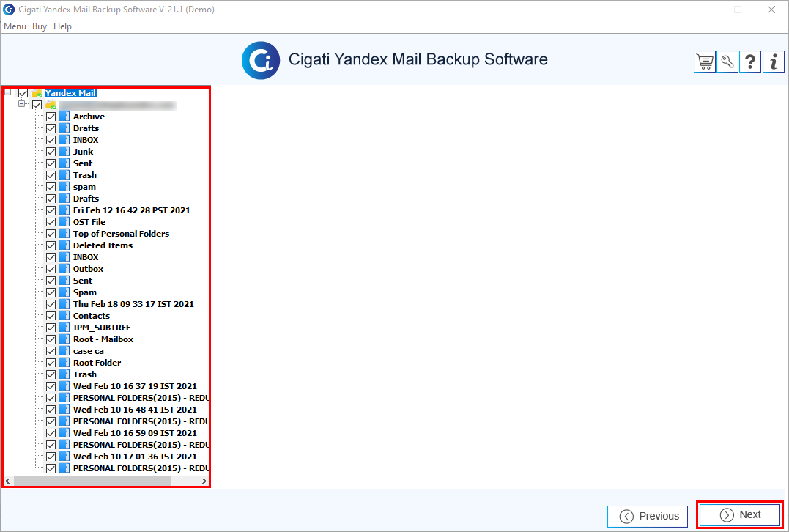The width and height of the screenshot is (789, 532).
Task: Click the question mark help icon
Action: pyautogui.click(x=749, y=62)
